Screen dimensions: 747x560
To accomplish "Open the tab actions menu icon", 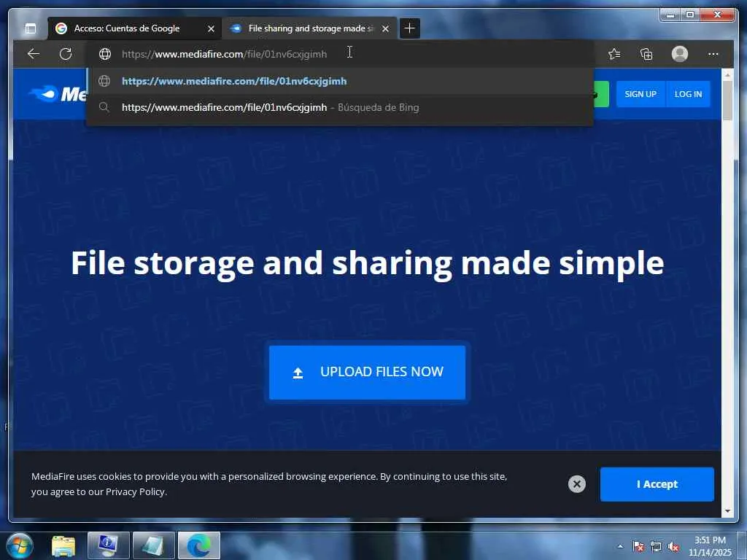I will tap(31, 28).
